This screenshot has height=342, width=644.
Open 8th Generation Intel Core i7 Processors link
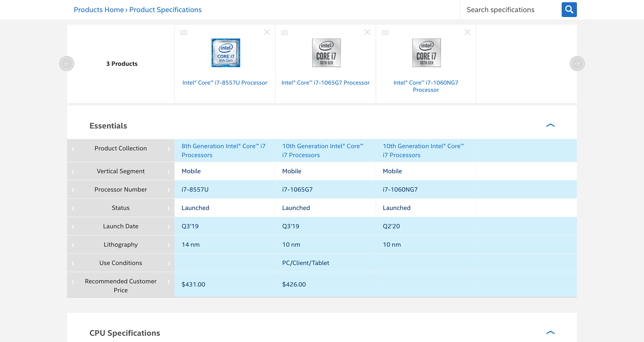[x=223, y=150]
